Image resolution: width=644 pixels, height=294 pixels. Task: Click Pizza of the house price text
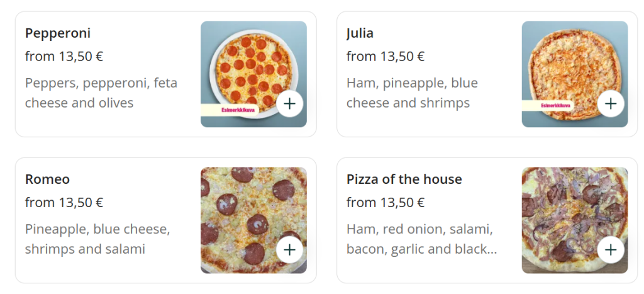386,203
